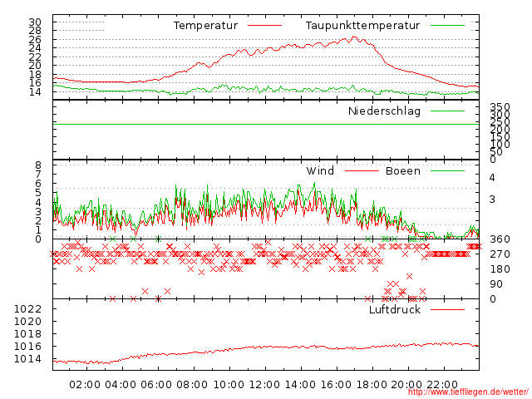Click the Temperatur legend label

coord(205,26)
